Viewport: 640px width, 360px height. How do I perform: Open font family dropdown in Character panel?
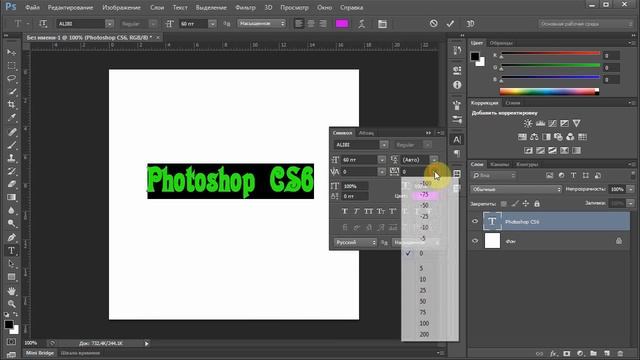click(x=384, y=144)
